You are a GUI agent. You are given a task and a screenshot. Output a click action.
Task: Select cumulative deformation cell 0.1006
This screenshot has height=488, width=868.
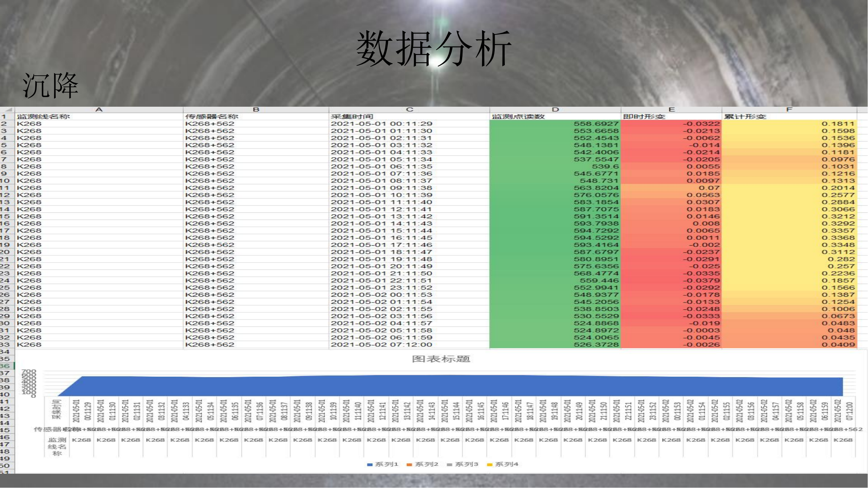tap(789, 309)
